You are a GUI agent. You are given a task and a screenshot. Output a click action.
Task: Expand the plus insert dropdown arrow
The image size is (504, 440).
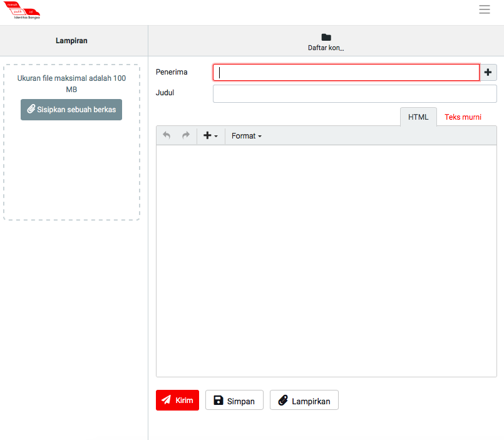coord(215,137)
